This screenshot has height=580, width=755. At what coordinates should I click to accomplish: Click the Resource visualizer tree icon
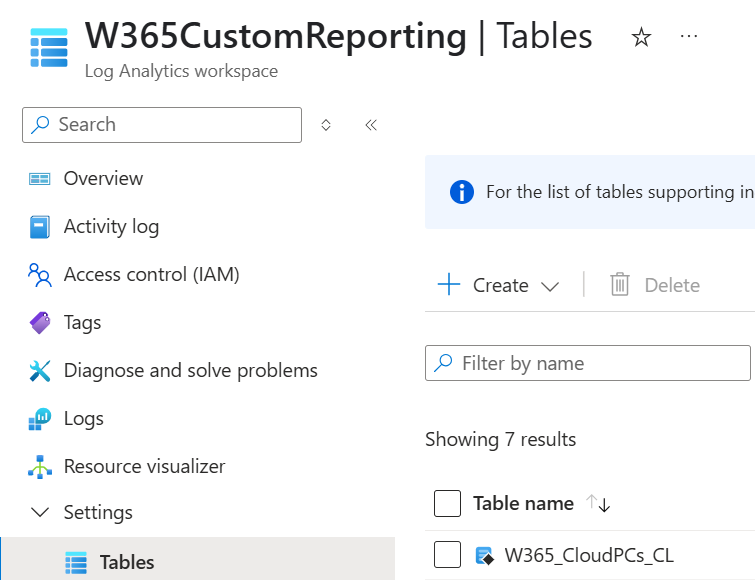40,467
